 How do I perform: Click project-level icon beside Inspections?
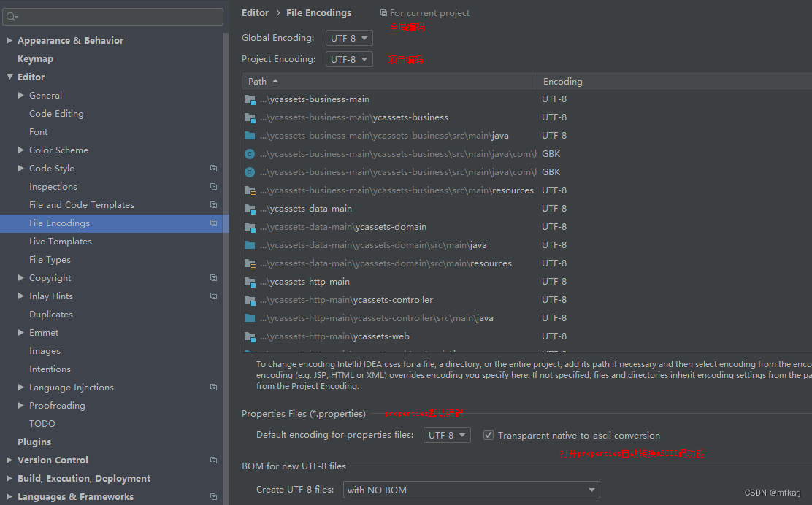tap(213, 186)
